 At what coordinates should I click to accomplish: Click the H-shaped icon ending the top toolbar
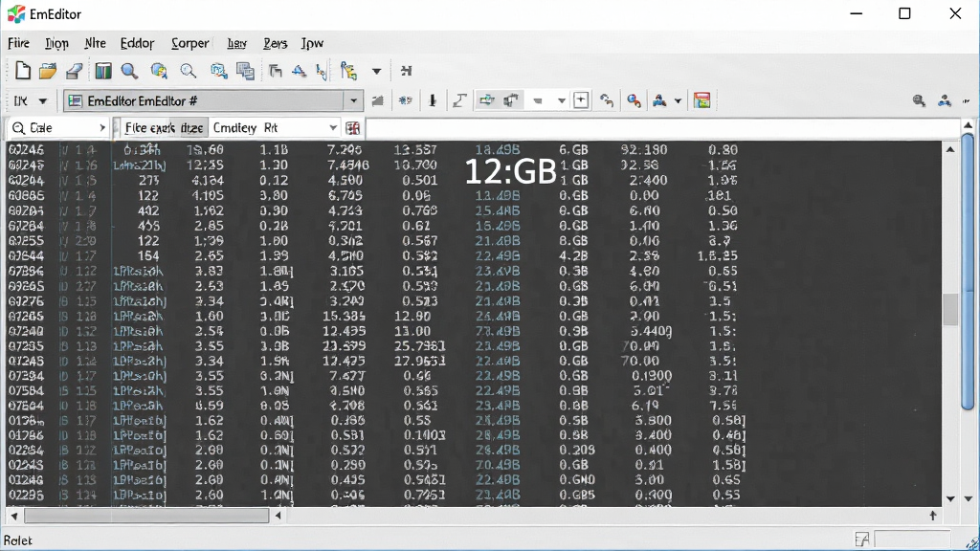[406, 71]
